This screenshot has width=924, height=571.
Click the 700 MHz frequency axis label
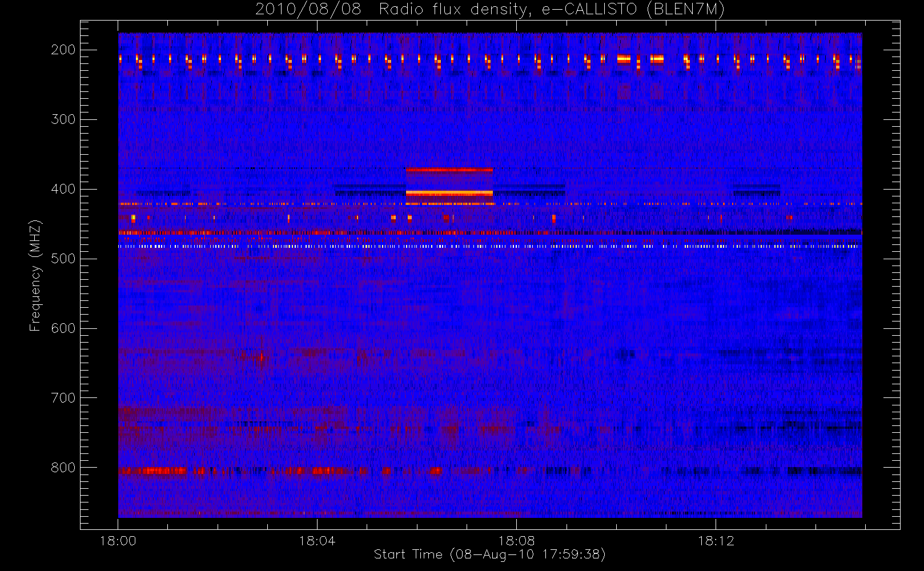(63, 398)
